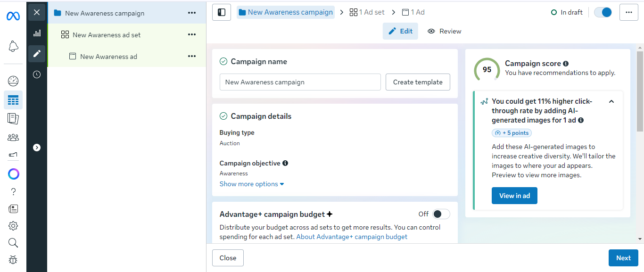This screenshot has height=272, width=644.
Task: Toggle the side panel layout button
Action: 222,12
